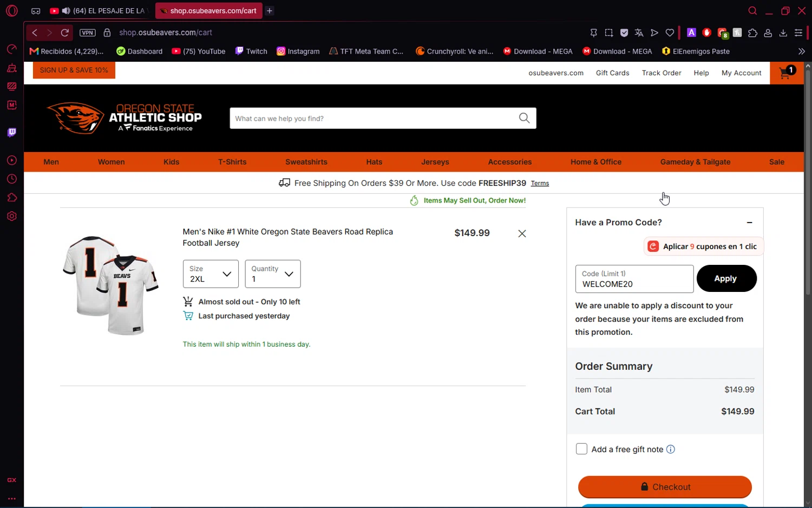Open the Gameday & Tailgate menu
The image size is (812, 508).
[x=696, y=162]
